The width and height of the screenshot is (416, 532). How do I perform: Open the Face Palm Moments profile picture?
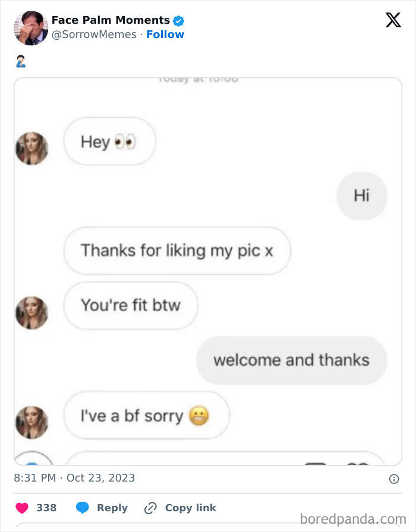[31, 28]
